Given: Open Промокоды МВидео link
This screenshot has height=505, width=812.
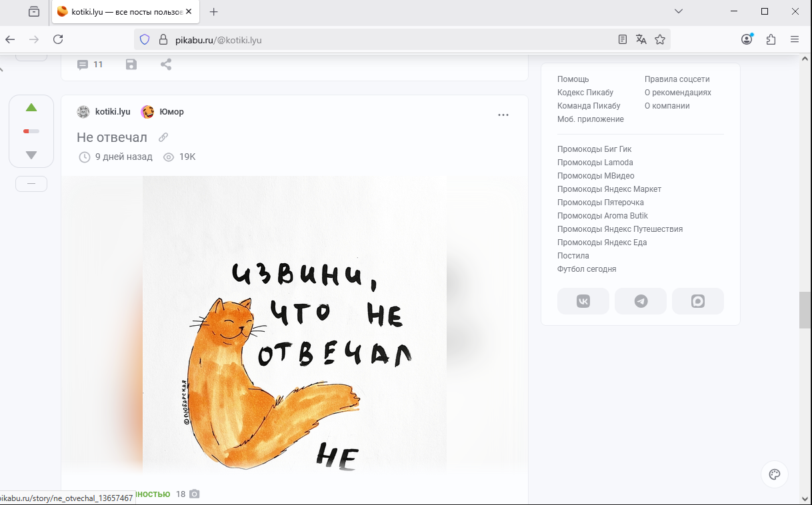Looking at the screenshot, I should [596, 176].
